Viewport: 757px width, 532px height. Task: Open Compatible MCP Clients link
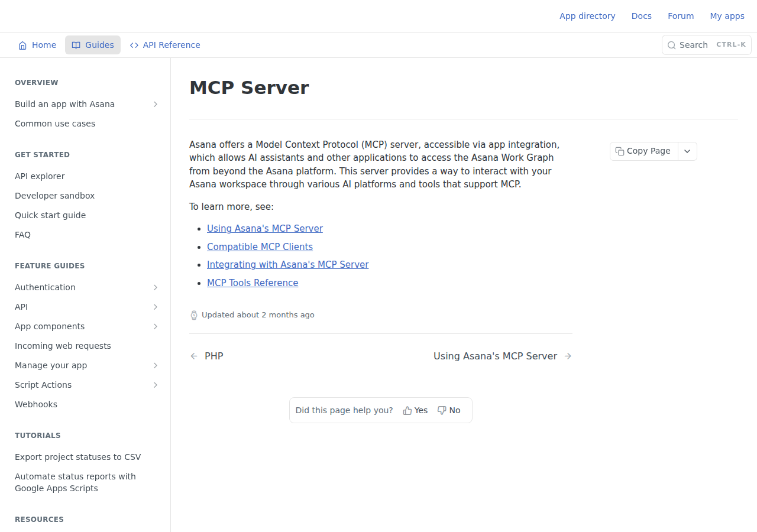tap(260, 247)
